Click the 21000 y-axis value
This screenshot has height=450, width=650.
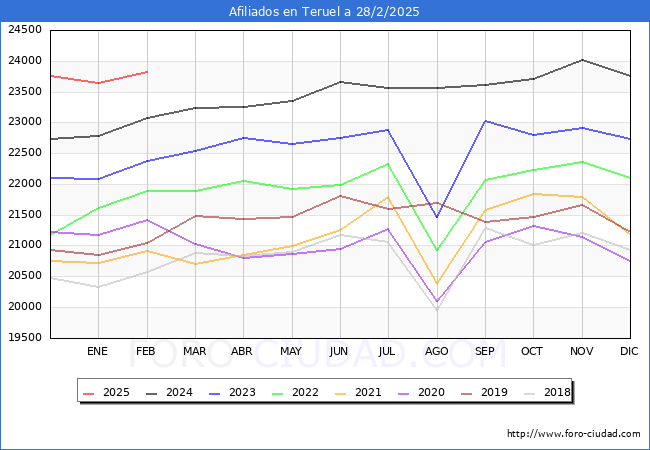(25, 245)
